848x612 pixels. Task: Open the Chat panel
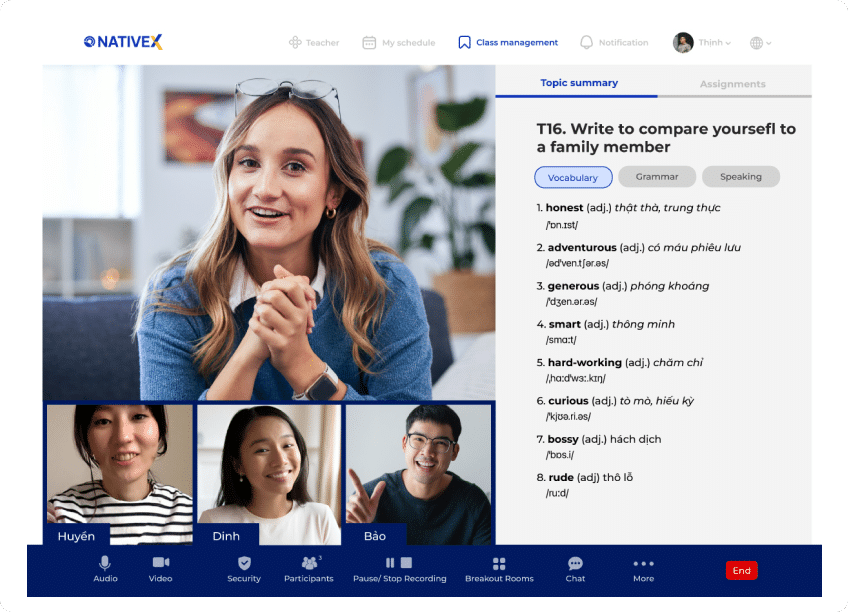[x=575, y=564]
